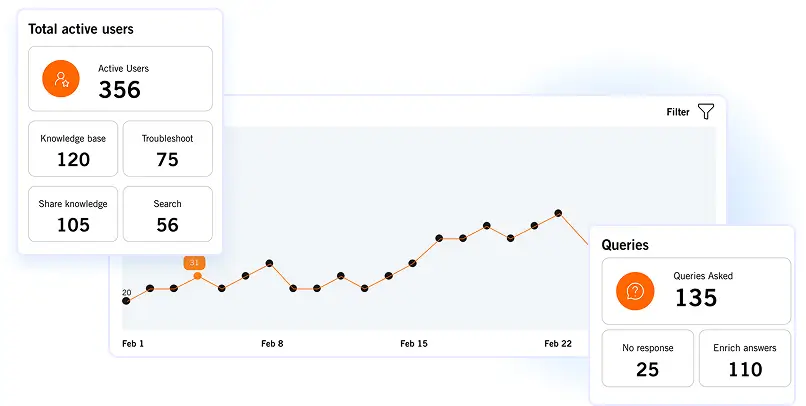Open the No response 25 card
Image resolution: width=806 pixels, height=406 pixels.
pyautogui.click(x=648, y=358)
